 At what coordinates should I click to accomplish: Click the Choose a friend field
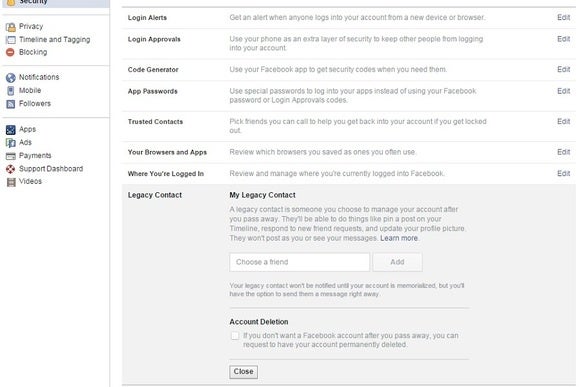coord(299,262)
